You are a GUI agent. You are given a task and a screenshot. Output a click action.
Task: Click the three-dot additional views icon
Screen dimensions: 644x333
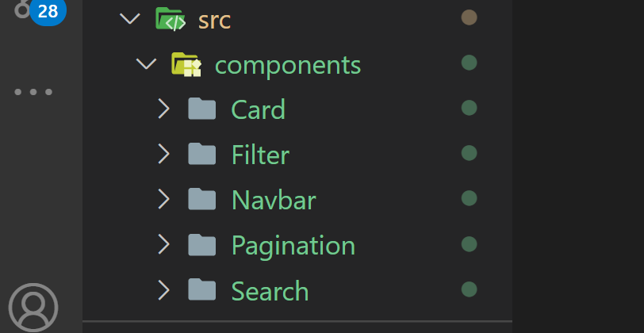tap(33, 92)
